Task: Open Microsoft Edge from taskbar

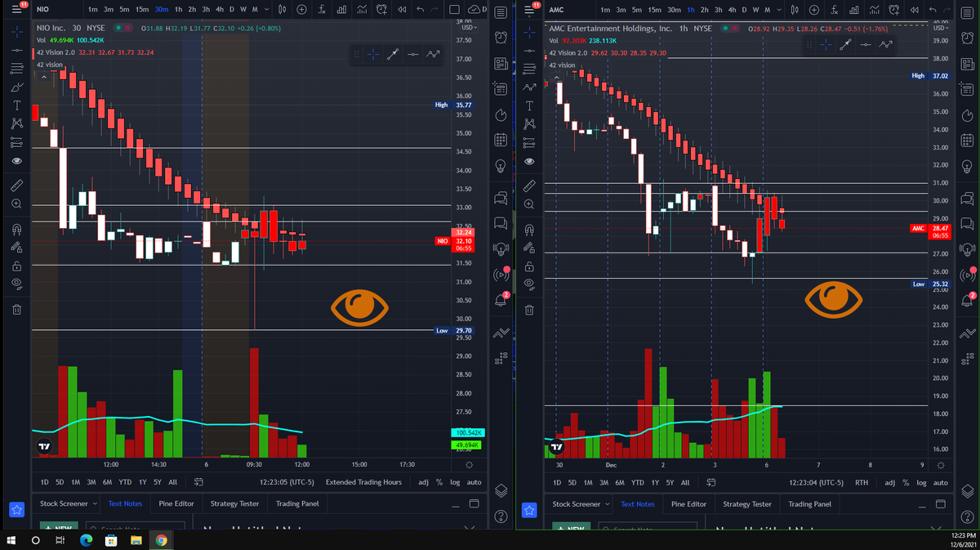Action: coord(86,540)
